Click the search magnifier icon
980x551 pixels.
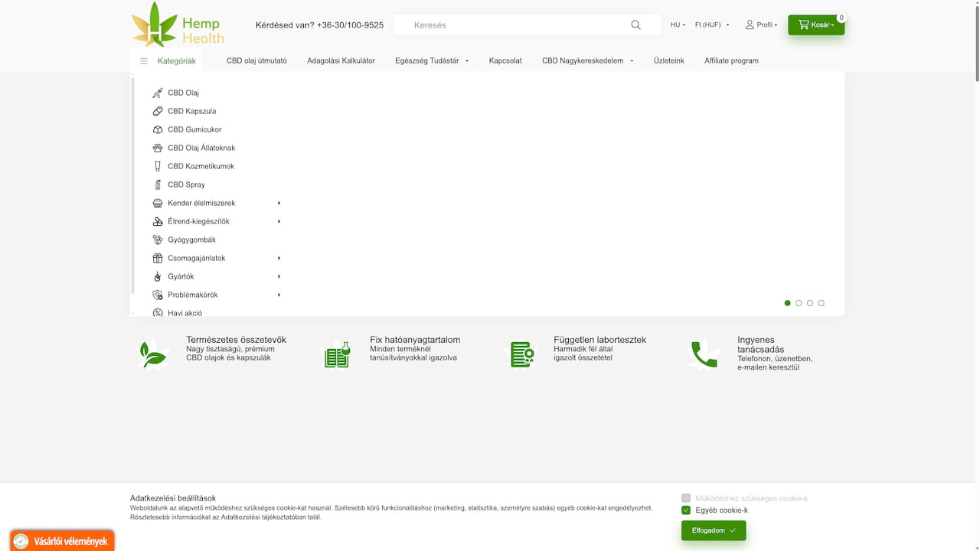(x=635, y=25)
